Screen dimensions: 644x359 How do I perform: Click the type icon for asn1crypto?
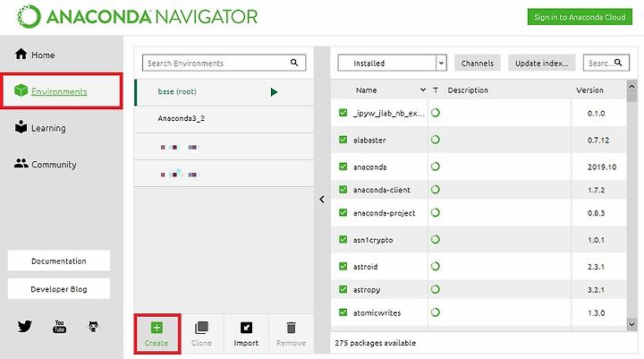point(436,239)
